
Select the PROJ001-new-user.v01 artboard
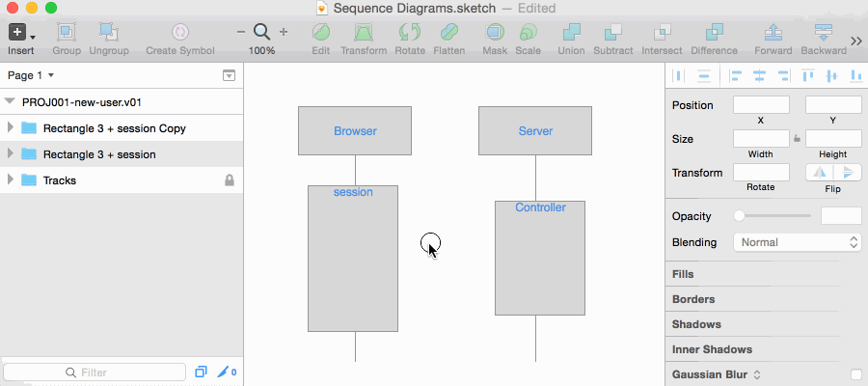click(x=83, y=101)
